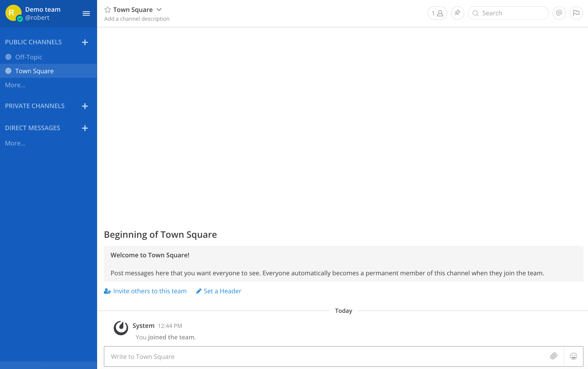Open the hamburger main menu

coord(86,13)
